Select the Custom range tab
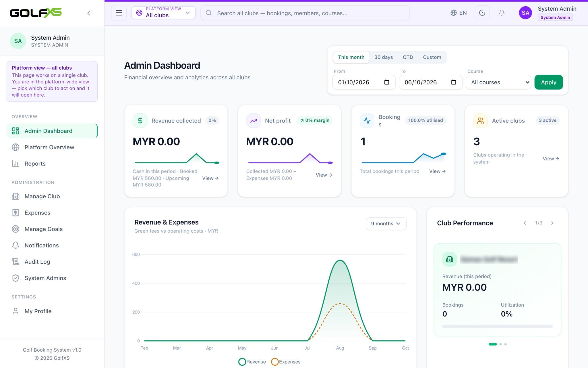This screenshot has height=368, width=588. [x=432, y=57]
